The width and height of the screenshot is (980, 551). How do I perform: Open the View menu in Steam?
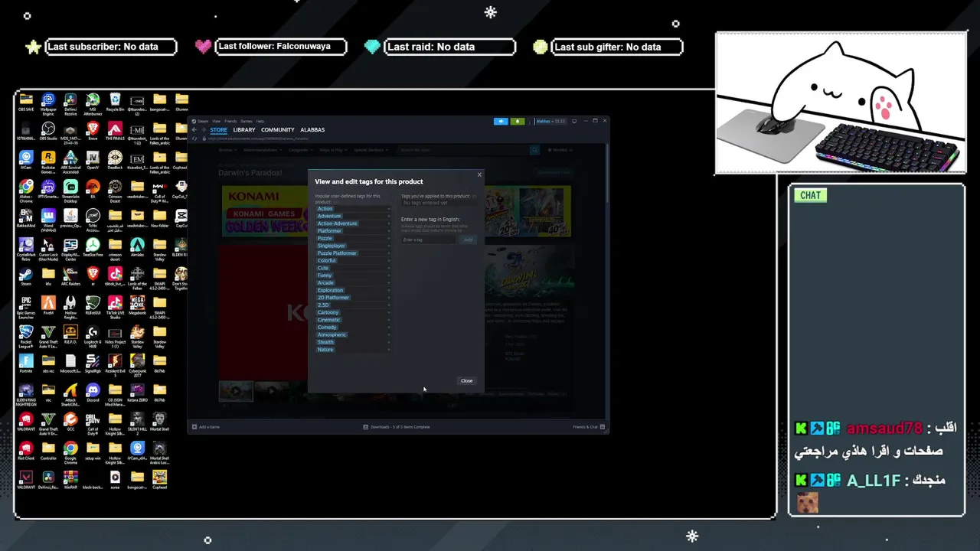217,121
